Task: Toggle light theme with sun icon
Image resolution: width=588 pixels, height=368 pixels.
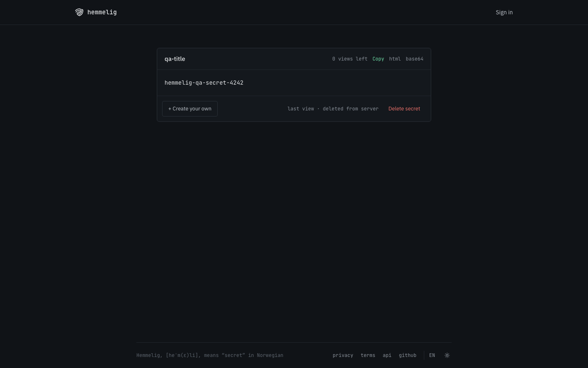Action: (447, 355)
